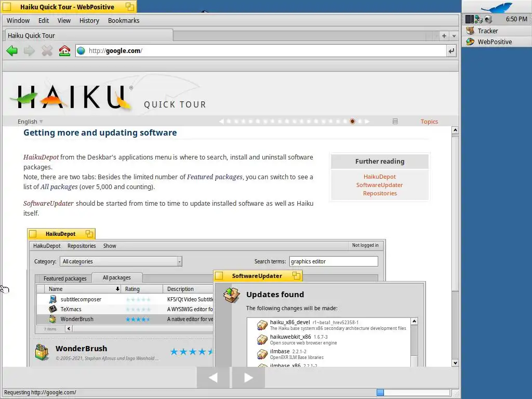
Task: Open the Bookmarks menu
Action: (124, 20)
